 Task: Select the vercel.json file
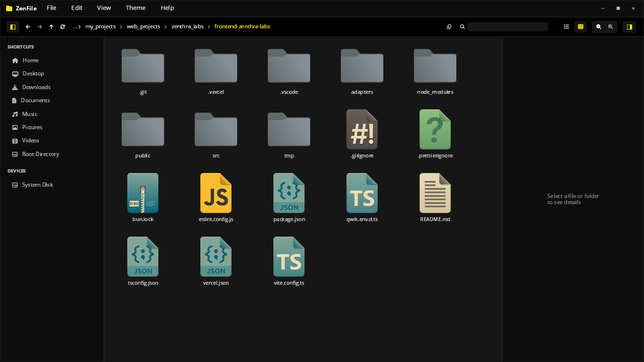click(x=216, y=262)
